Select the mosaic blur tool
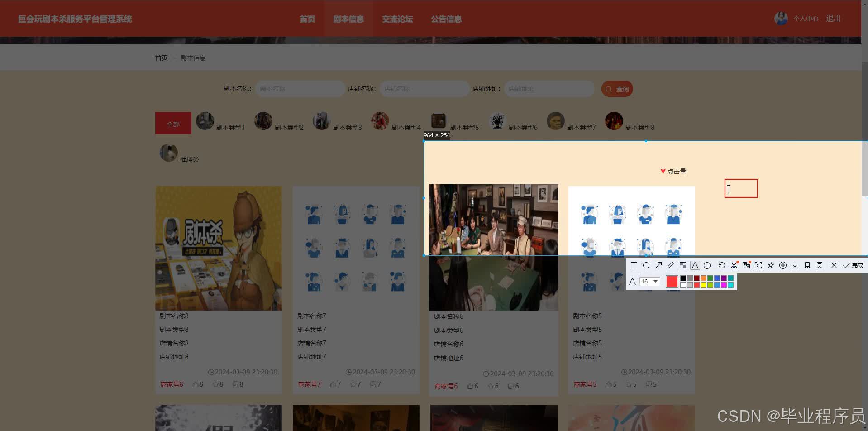This screenshot has height=431, width=868. (683, 265)
